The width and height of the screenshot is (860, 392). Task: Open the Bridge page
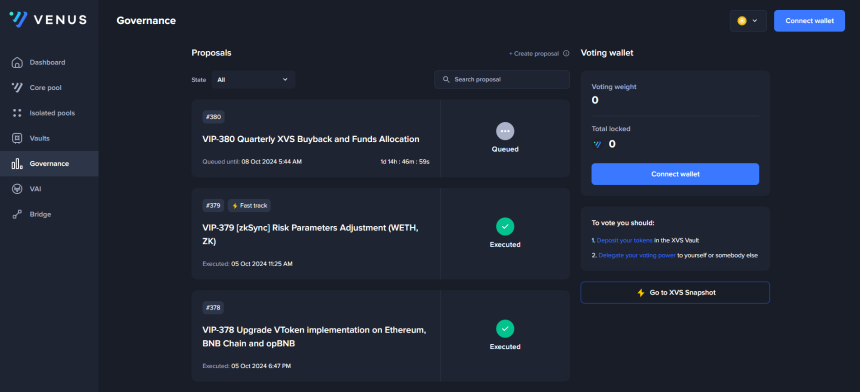[x=49, y=214]
